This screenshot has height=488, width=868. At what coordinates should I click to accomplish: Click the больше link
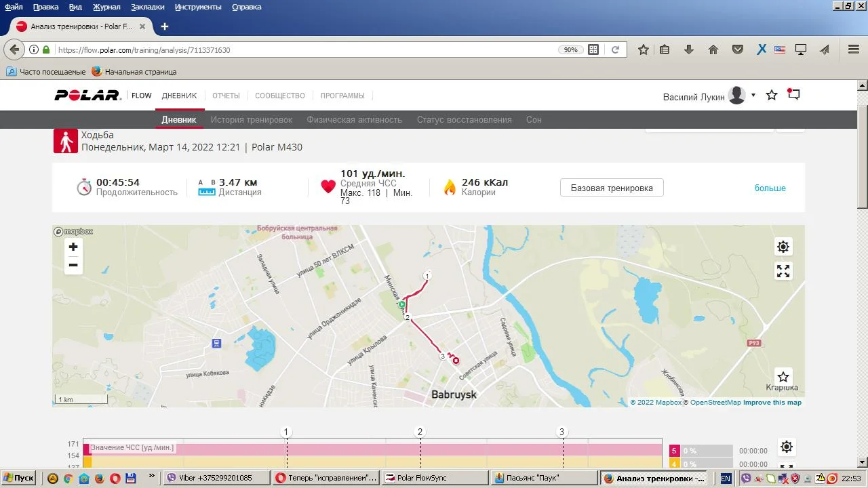770,188
